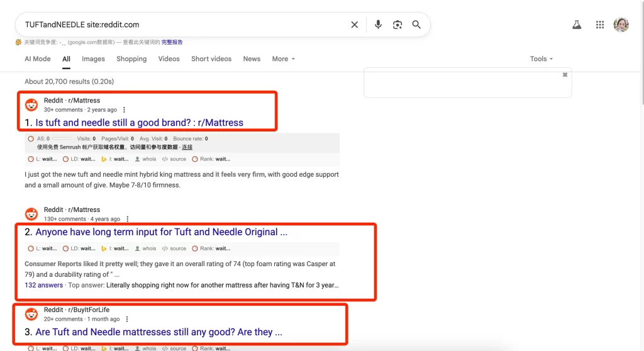The image size is (644, 351).
Task: Open the Google account profile avatar
Action: pyautogui.click(x=621, y=25)
